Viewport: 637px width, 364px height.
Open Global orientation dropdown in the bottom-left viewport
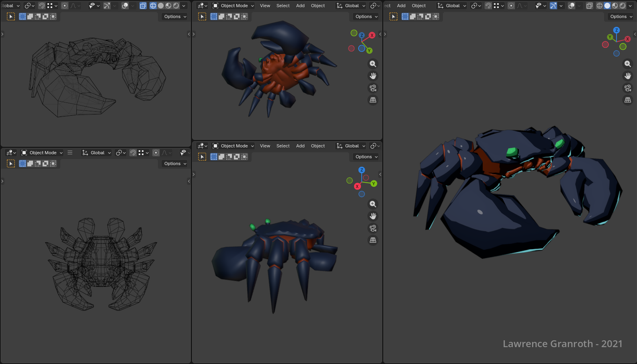pyautogui.click(x=97, y=153)
